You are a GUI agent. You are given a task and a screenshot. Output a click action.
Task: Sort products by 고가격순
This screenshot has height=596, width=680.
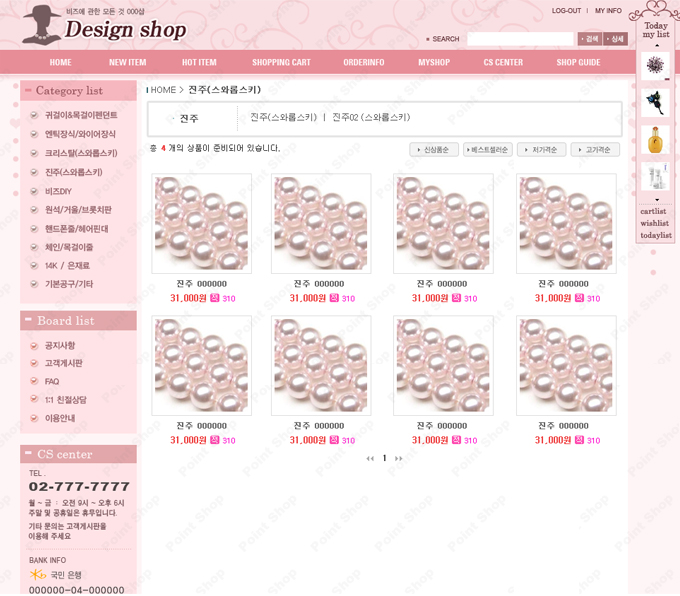[596, 150]
